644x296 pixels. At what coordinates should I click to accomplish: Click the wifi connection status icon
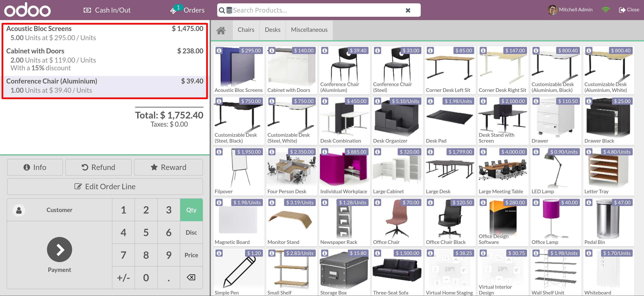[606, 10]
